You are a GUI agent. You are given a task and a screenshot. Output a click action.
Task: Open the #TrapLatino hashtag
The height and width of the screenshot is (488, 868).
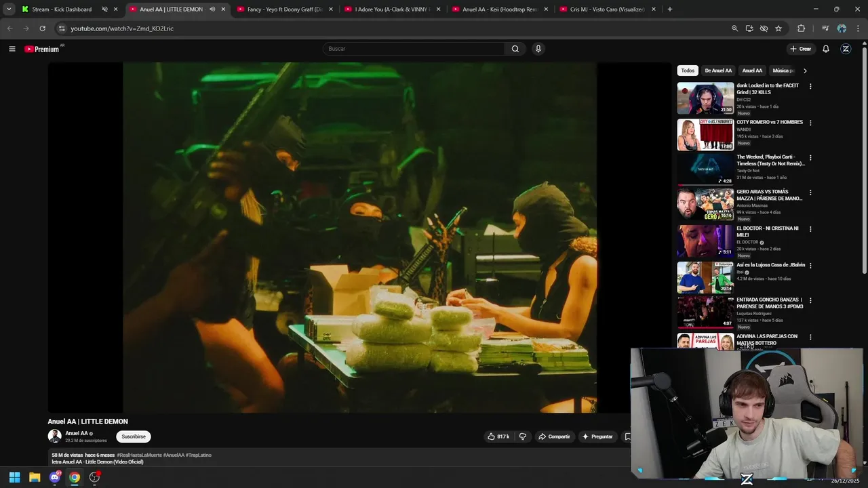199,455
